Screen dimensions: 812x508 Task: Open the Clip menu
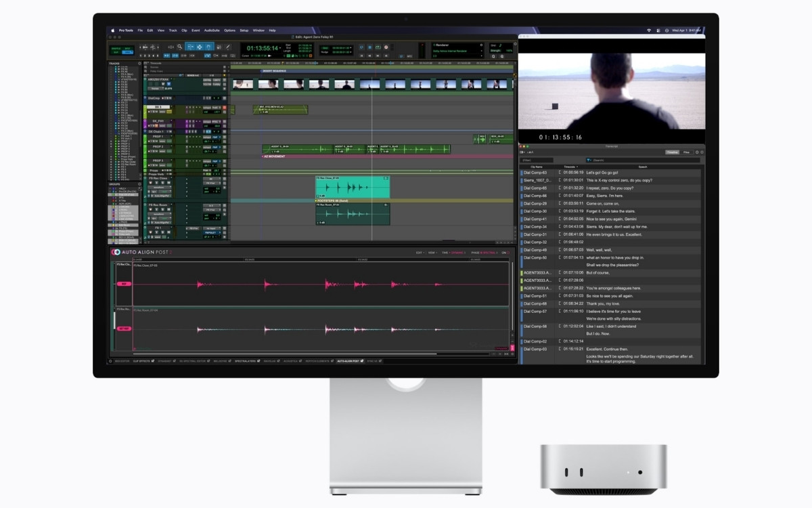[184, 30]
